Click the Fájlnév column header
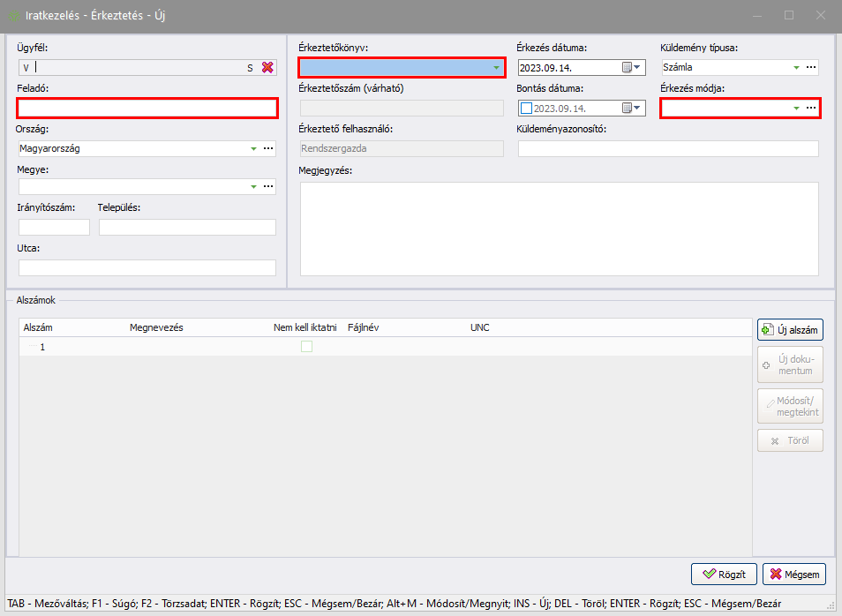 click(364, 327)
